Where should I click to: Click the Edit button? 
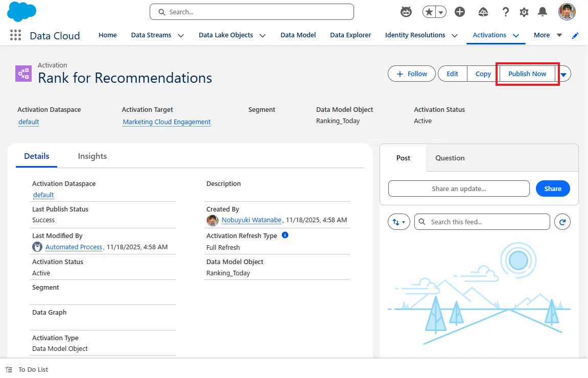click(452, 74)
